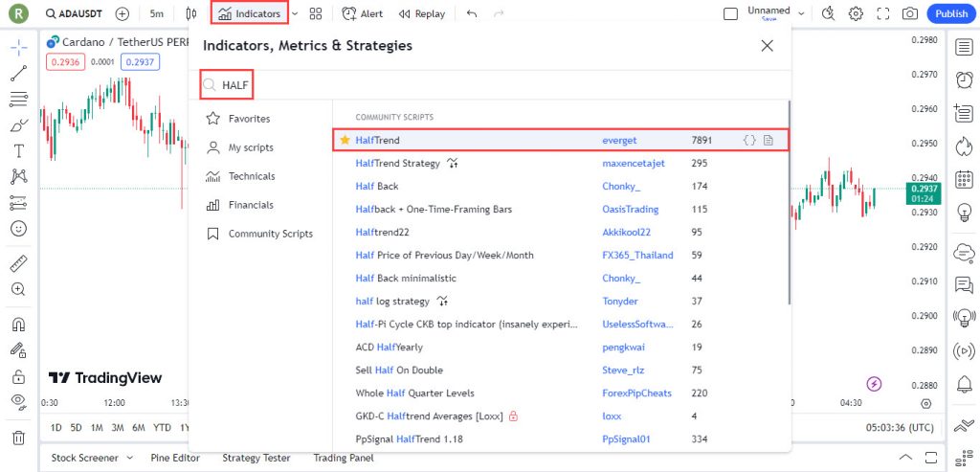Close the Indicators dialog

[767, 46]
